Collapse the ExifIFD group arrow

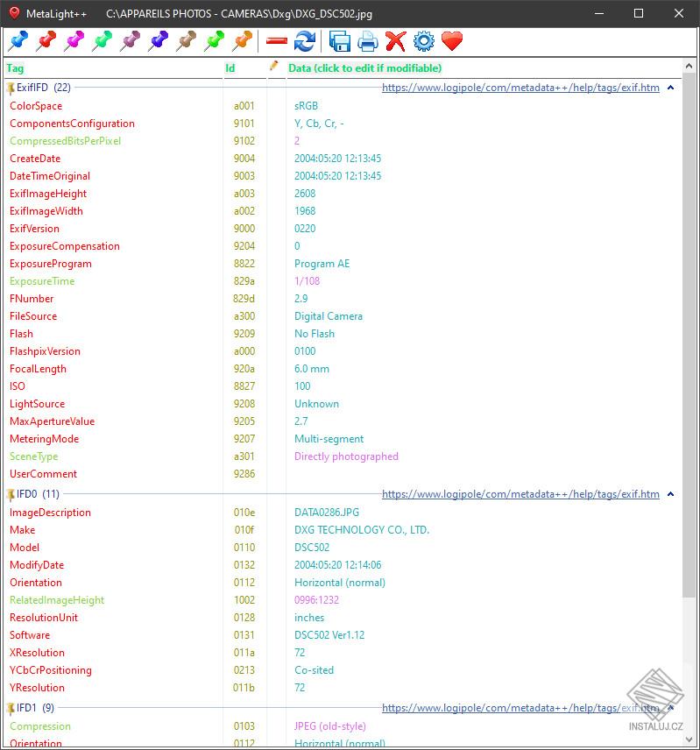coord(670,88)
